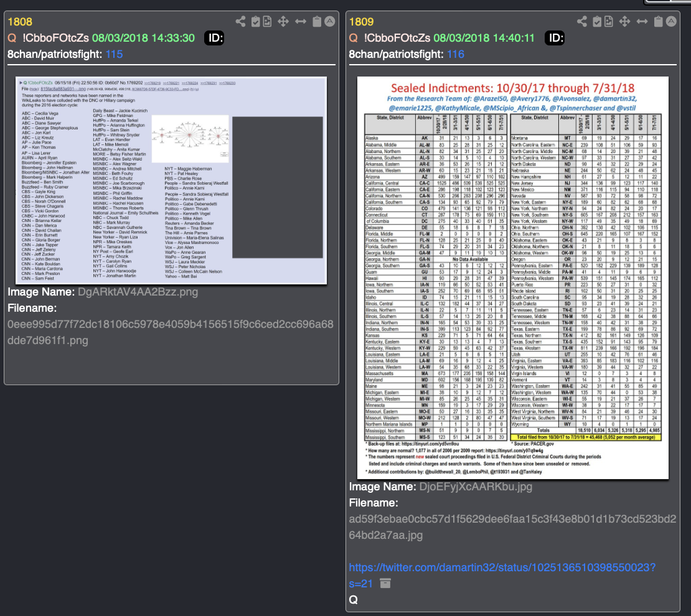Click the round up-arrow icon on post 1808
691x616 pixels.
tap(330, 21)
